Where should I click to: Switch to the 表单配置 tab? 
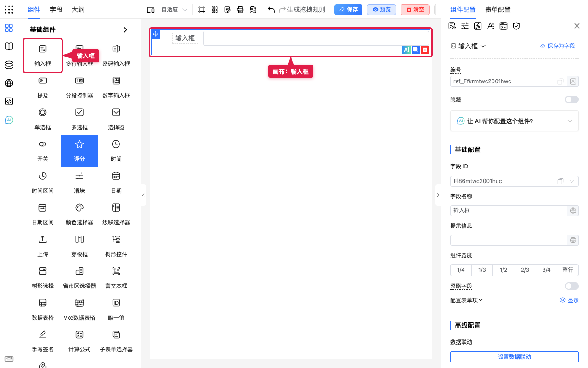[498, 10]
